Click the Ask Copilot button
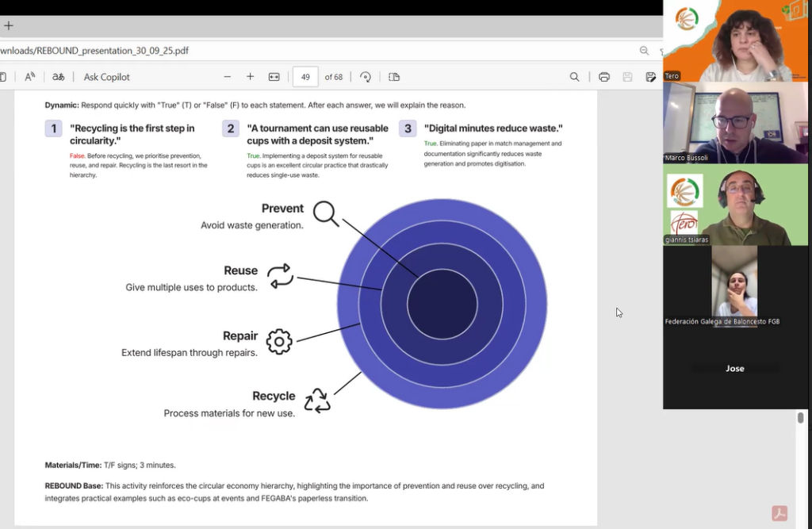 (x=106, y=77)
